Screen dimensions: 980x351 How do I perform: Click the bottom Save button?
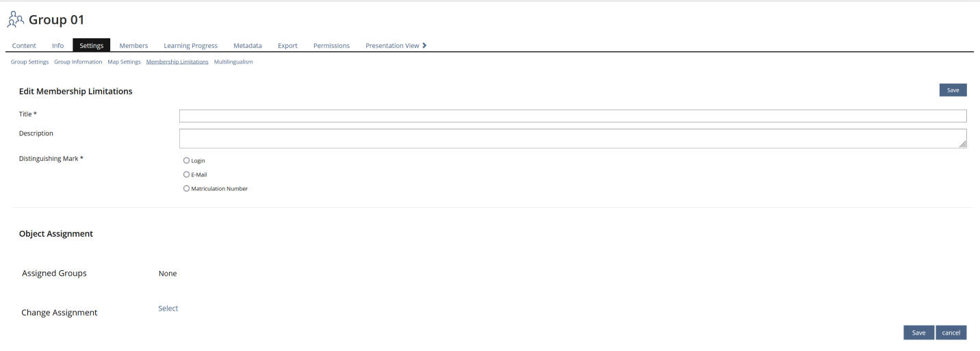(918, 333)
